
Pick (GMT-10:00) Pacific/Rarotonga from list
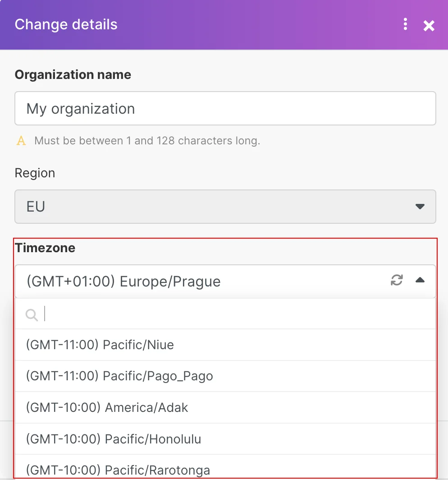225,467
